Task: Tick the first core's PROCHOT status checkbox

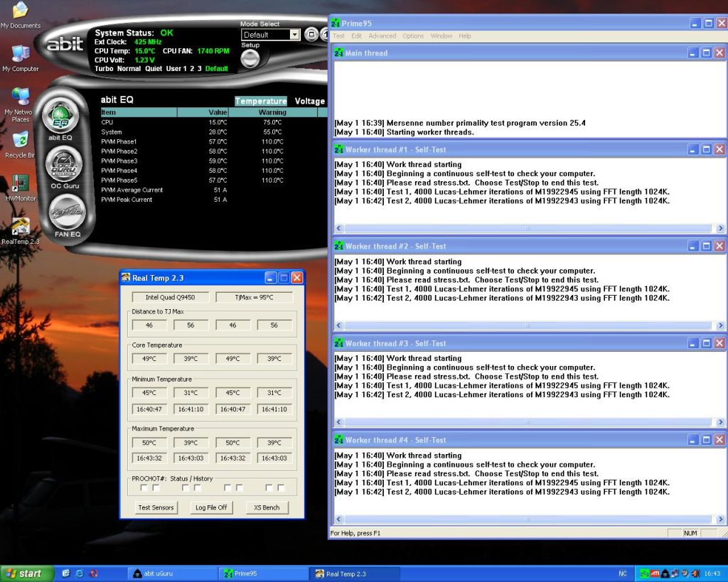Action: pyautogui.click(x=144, y=487)
